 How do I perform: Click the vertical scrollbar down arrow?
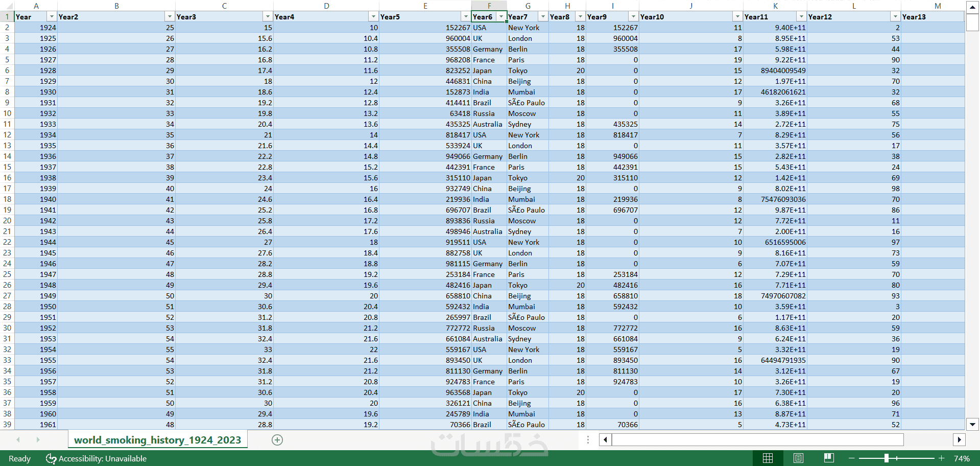[972, 424]
